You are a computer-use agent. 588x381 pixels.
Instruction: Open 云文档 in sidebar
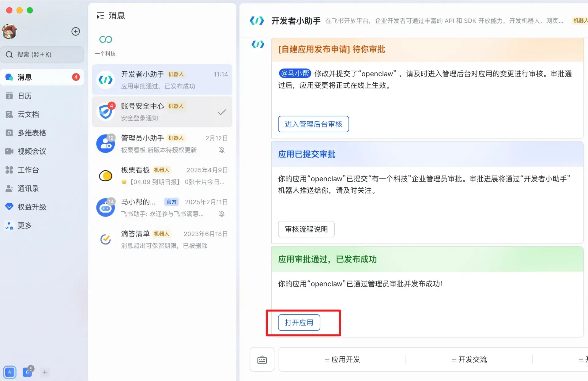point(28,114)
